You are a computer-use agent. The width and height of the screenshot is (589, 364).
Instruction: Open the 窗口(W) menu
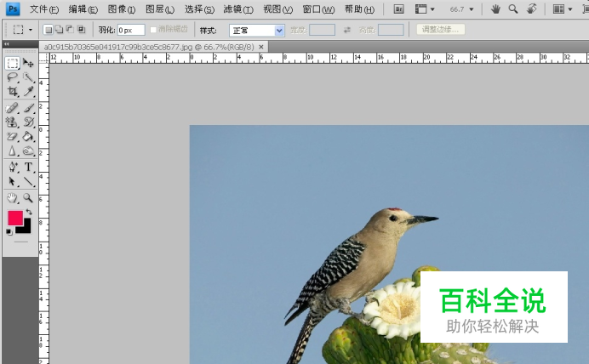coord(318,9)
